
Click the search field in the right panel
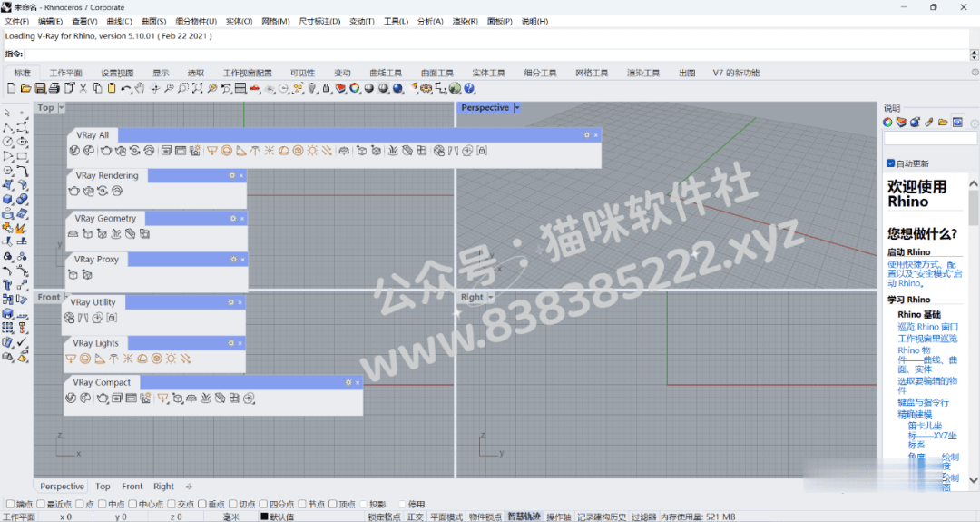(930, 138)
